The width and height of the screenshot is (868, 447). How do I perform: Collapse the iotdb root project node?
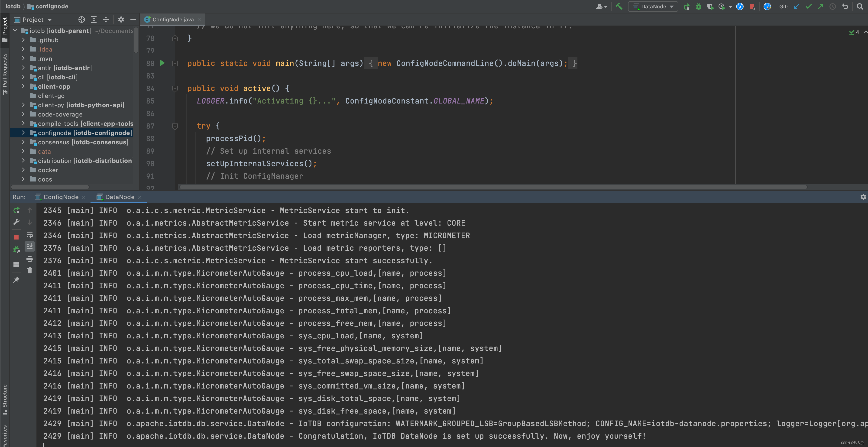pos(15,30)
